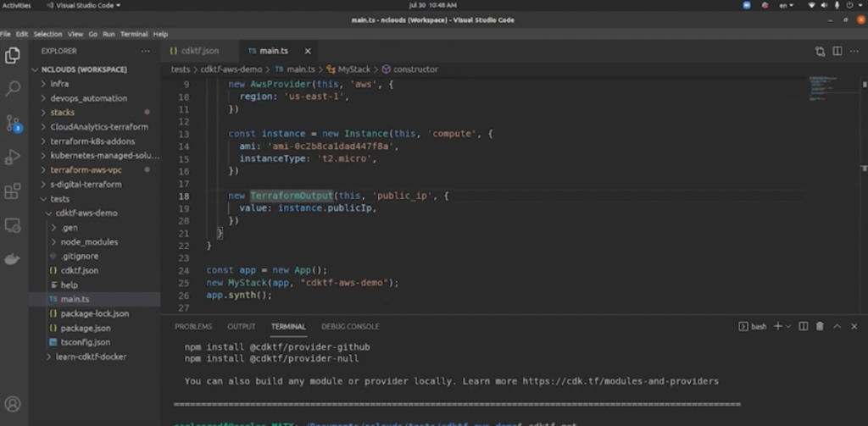Open the en keyboard layout indicator

coord(786,6)
